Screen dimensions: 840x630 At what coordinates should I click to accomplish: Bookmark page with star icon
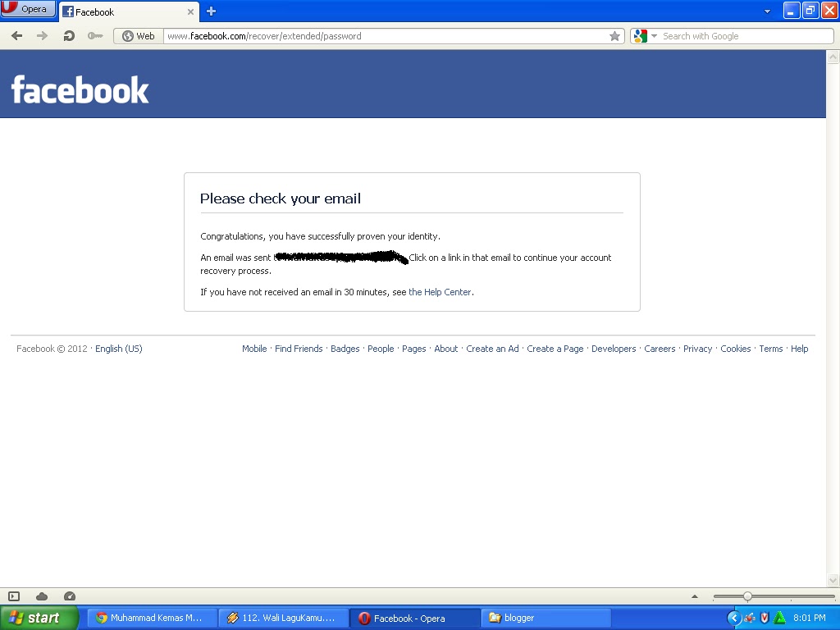(x=614, y=36)
